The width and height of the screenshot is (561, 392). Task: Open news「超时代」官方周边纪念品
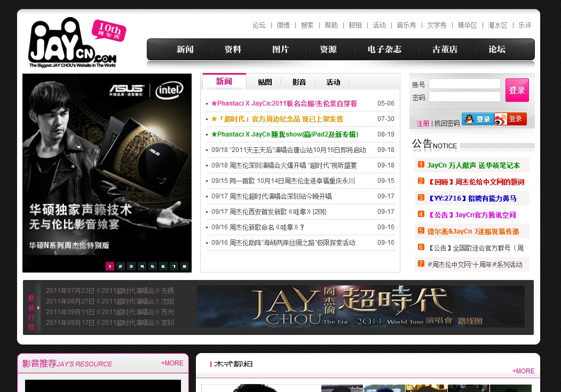click(277, 119)
